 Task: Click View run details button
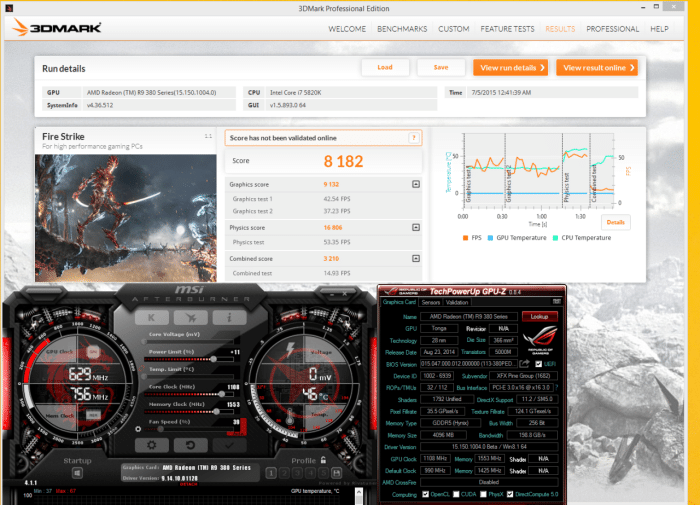tap(511, 68)
